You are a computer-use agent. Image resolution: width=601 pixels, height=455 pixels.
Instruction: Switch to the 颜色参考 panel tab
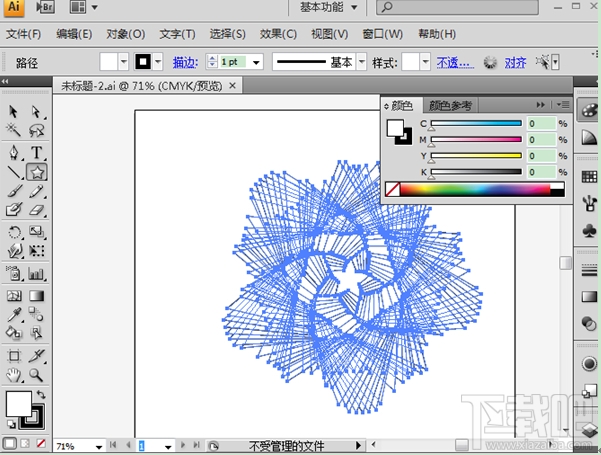450,105
